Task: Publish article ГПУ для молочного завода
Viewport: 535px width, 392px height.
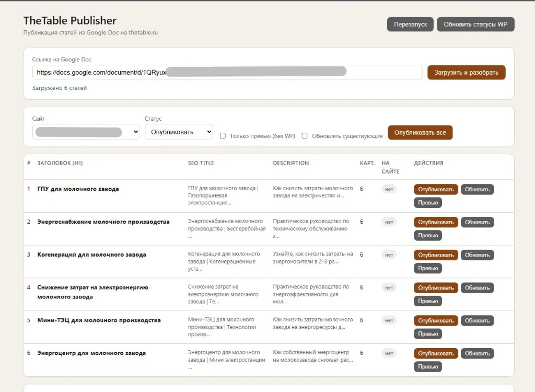Action: [436, 189]
